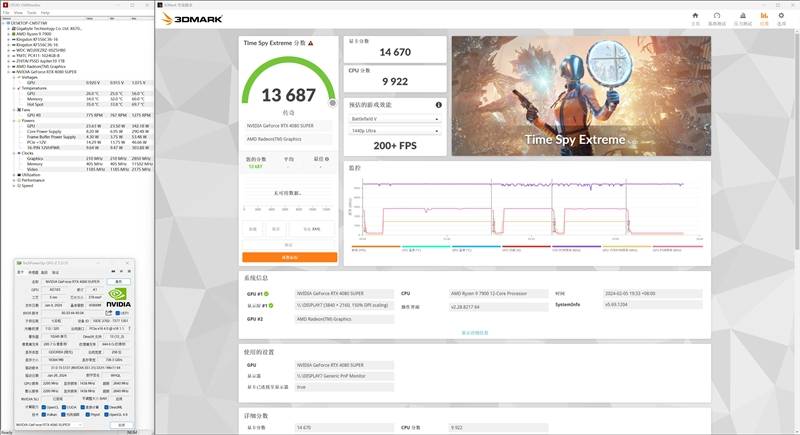
Task: Switch to the second GPU-Z tab (sensors)
Action: point(33,272)
